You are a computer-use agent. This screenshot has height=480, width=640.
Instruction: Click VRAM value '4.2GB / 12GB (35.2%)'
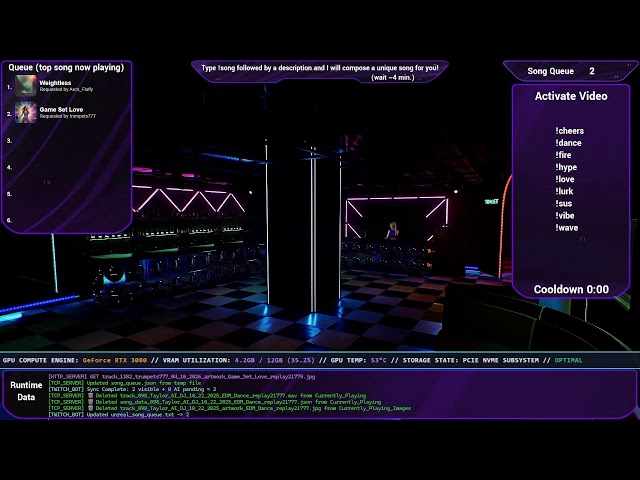coord(275,360)
